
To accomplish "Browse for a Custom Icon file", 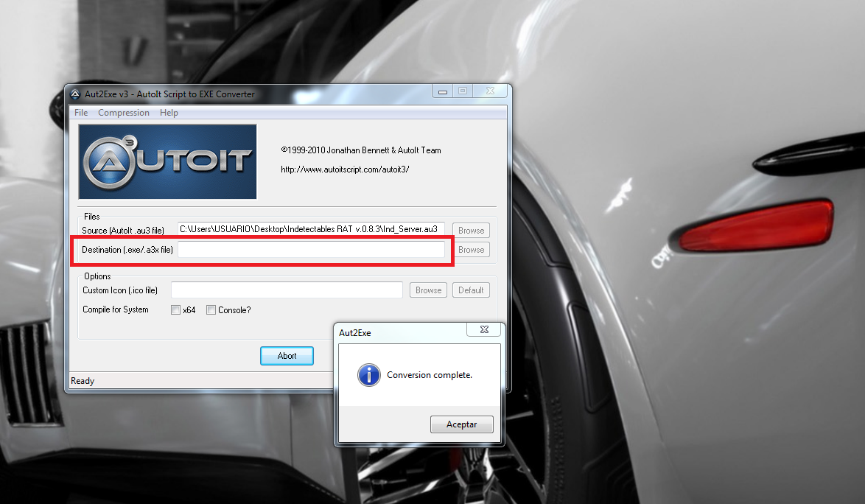I will [429, 290].
